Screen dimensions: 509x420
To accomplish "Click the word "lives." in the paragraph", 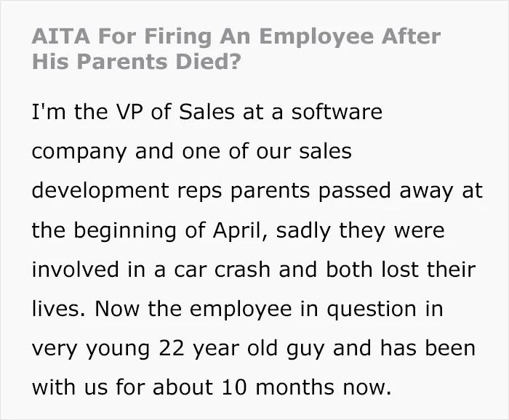I will [x=59, y=308].
